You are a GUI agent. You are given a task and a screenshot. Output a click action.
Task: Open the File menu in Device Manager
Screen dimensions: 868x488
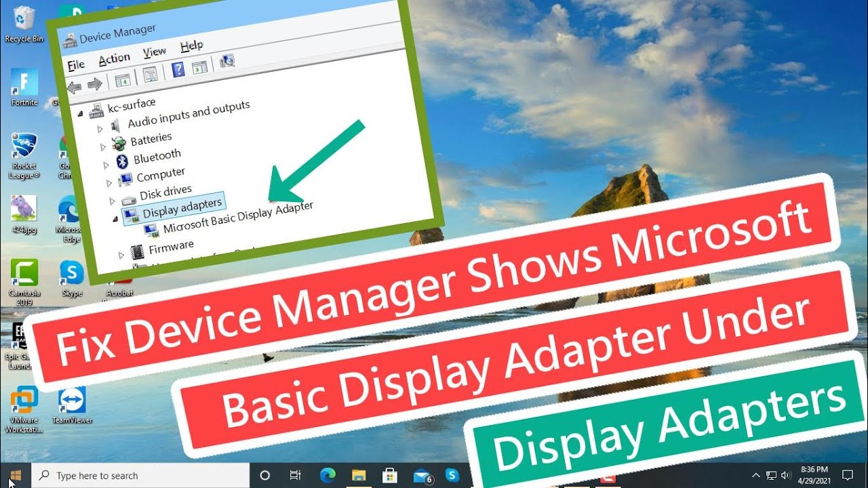point(76,64)
